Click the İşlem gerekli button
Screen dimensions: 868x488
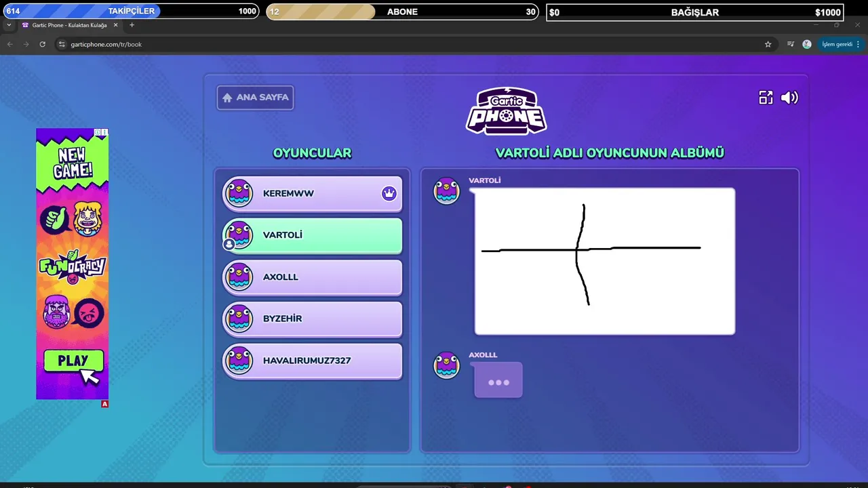click(x=841, y=44)
